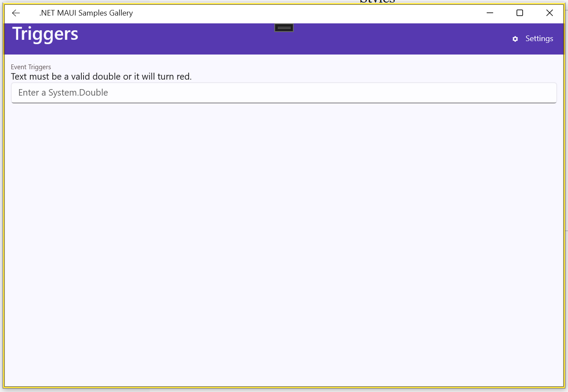Click the .NET MAUI Samples Gallery title
Image resolution: width=568 pixels, height=392 pixels.
(x=86, y=13)
